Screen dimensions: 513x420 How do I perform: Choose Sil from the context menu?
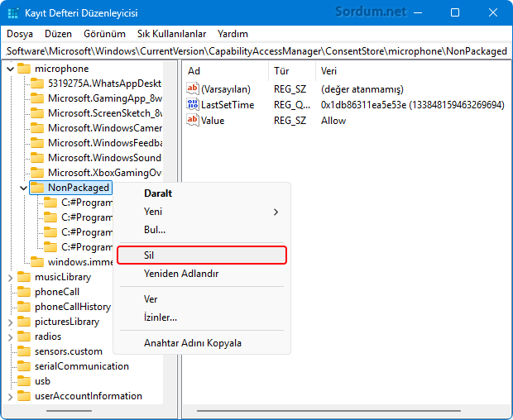click(202, 255)
